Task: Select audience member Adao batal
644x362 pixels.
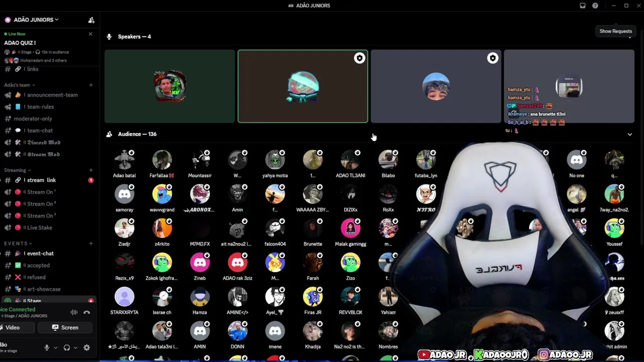Action: 124,164
